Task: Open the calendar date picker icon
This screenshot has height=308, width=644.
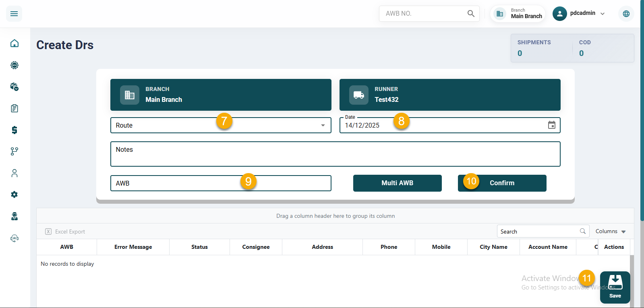Action: click(x=551, y=125)
